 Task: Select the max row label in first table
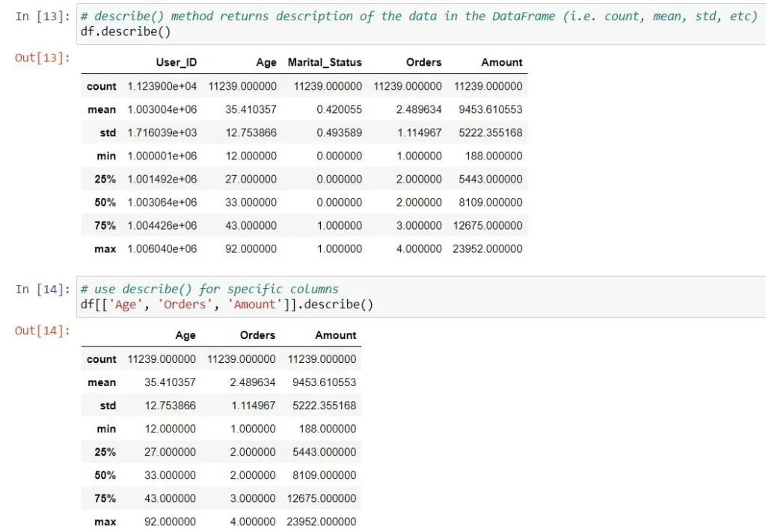pyautogui.click(x=105, y=249)
